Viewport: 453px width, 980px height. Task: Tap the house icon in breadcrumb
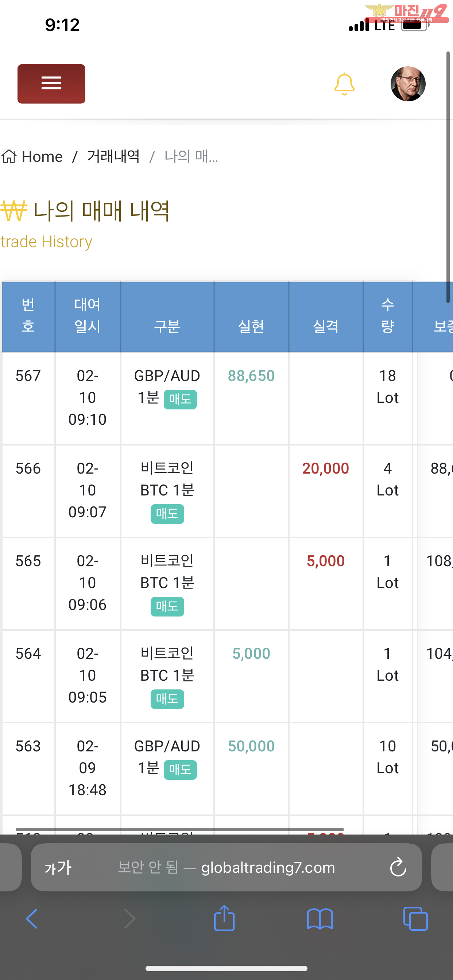[x=9, y=156]
